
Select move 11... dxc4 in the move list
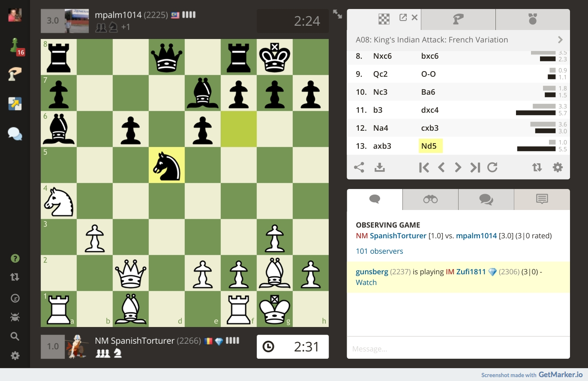pos(430,110)
